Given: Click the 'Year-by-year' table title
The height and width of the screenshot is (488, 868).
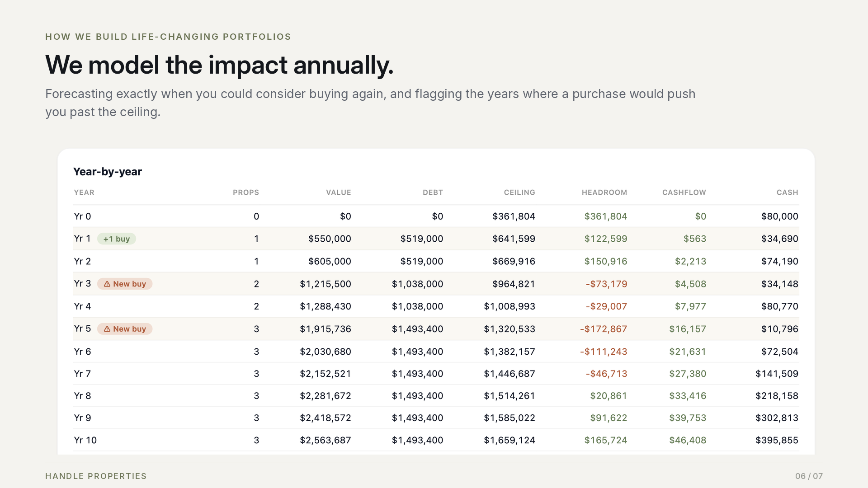Looking at the screenshot, I should [x=108, y=172].
